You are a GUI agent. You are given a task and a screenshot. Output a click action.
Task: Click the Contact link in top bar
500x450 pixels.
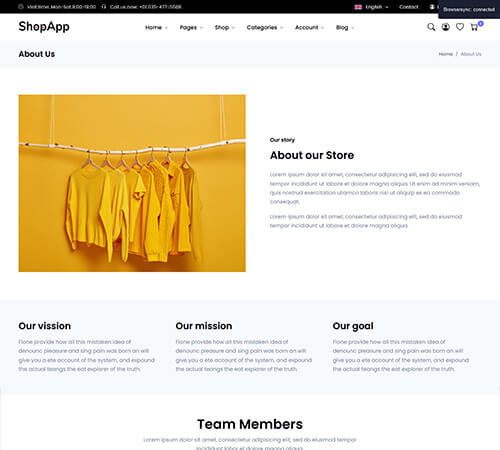coord(409,7)
